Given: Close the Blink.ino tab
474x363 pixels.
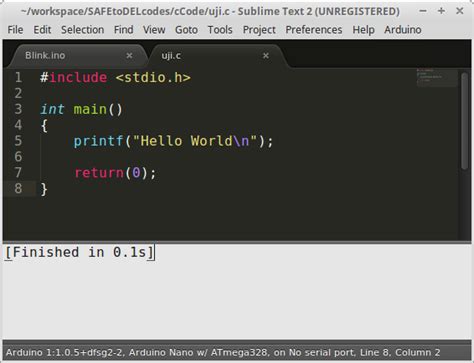Looking at the screenshot, I should 129,56.
